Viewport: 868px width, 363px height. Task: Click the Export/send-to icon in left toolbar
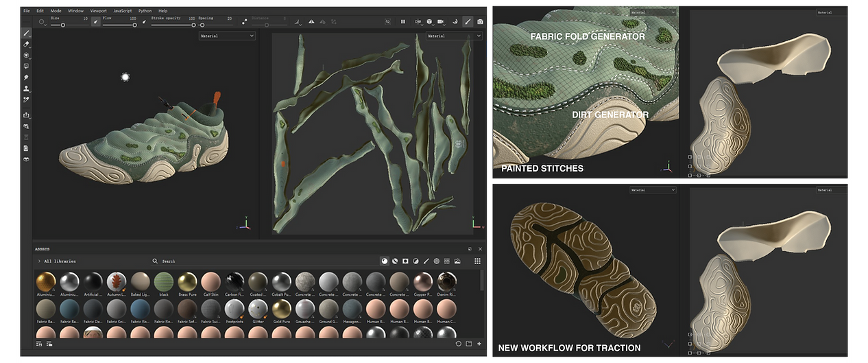point(27,115)
